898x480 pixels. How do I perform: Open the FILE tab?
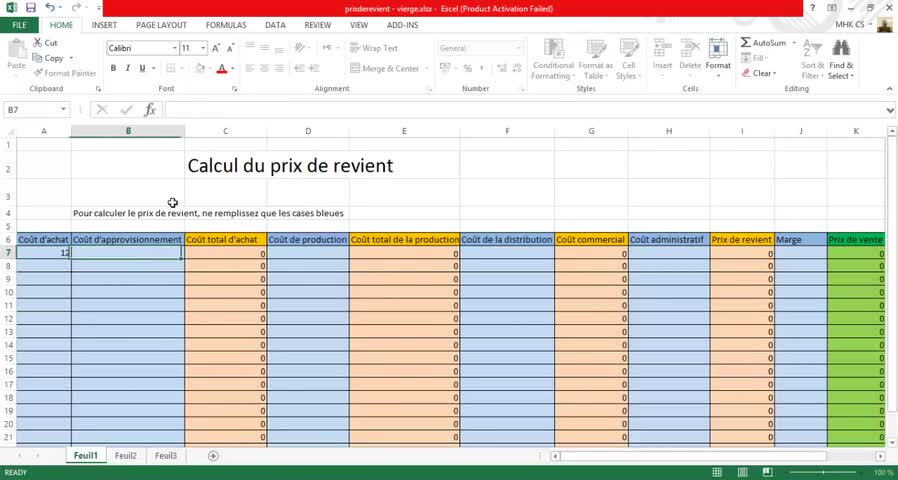click(x=19, y=25)
